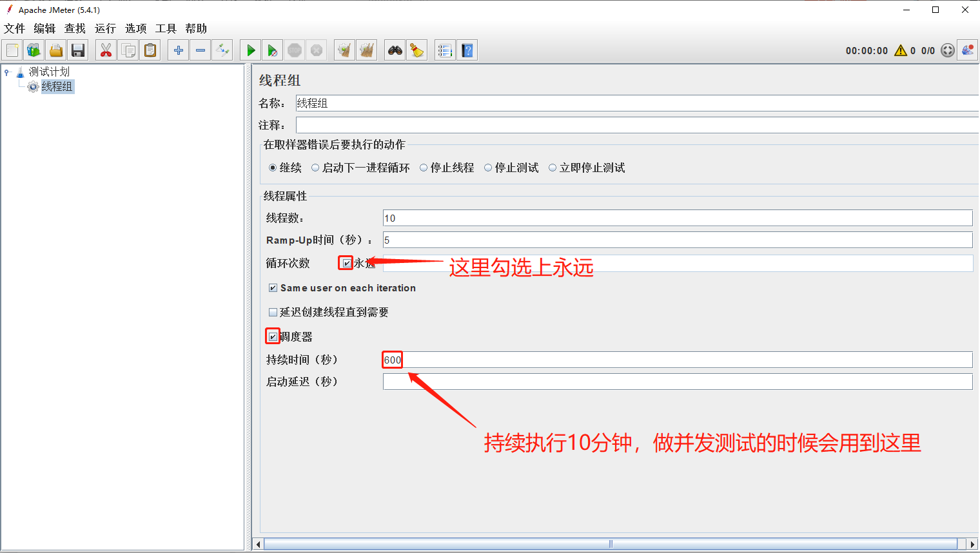
Task: Open the 帮助 menu
Action: [196, 28]
